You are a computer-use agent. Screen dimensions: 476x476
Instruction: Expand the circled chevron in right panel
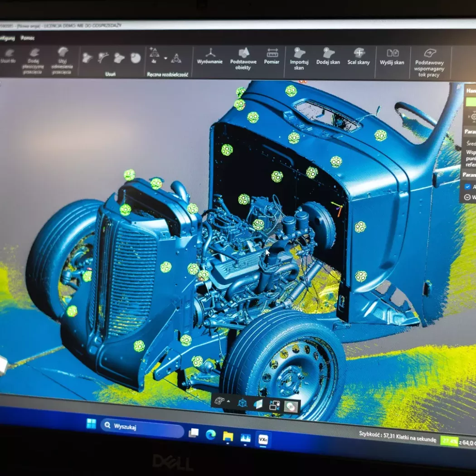467,197
